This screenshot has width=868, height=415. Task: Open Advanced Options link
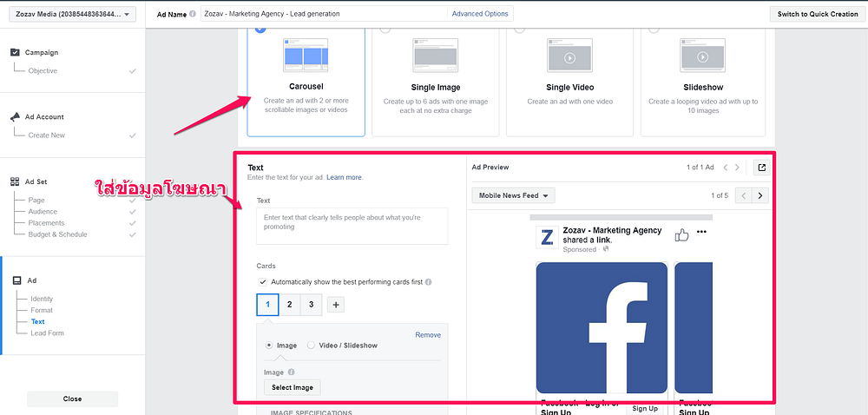pyautogui.click(x=480, y=14)
